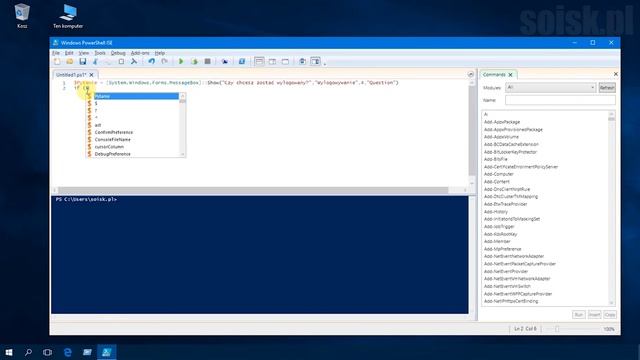
Task: Choose ConfirmPreference from autocomplete list
Action: [113, 132]
